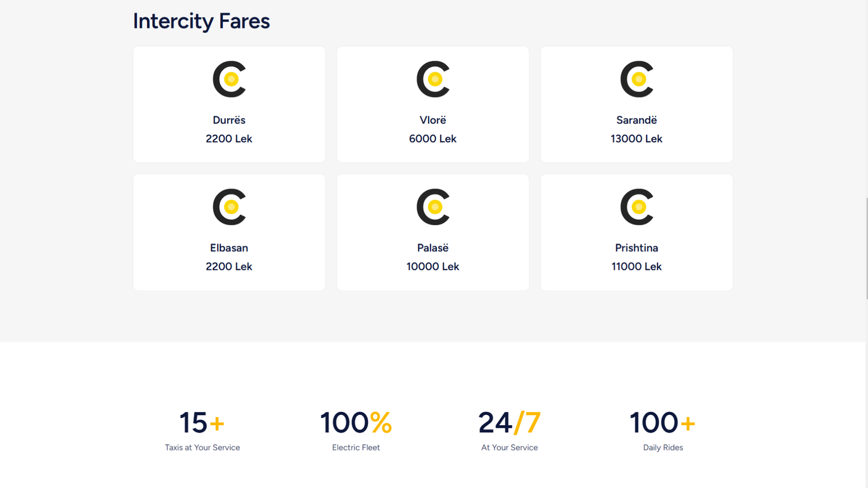Click the 13000 Lek Sarandë fare
Image resolution: width=868 pixels, height=488 pixels.
636,139
